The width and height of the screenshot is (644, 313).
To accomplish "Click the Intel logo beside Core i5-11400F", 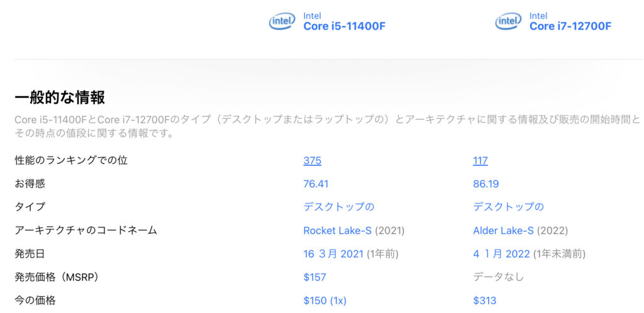I will (x=282, y=21).
